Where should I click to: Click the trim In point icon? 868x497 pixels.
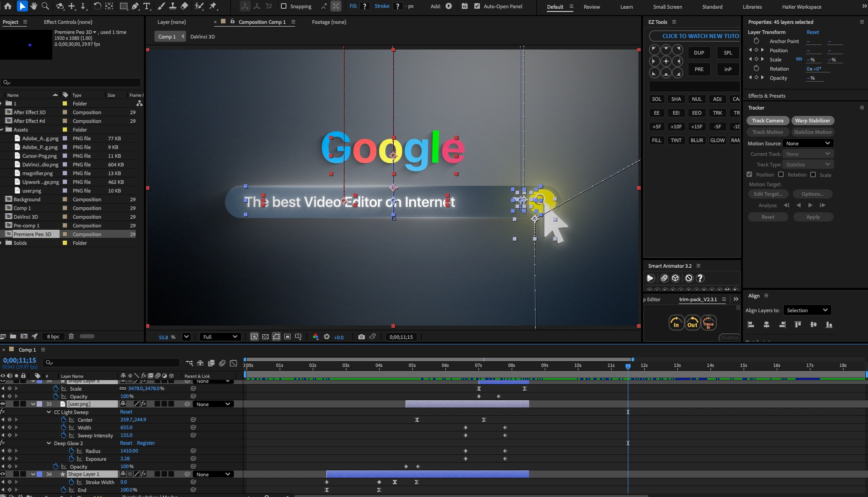pyautogui.click(x=676, y=323)
